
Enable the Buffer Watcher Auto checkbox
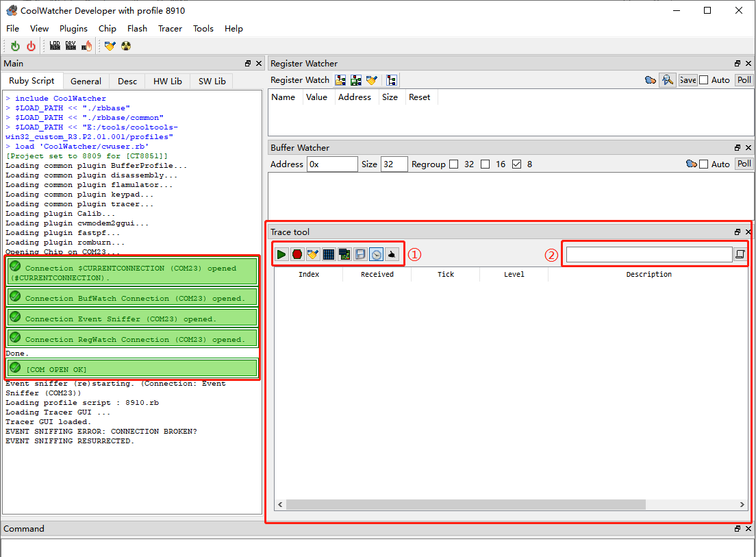point(704,164)
